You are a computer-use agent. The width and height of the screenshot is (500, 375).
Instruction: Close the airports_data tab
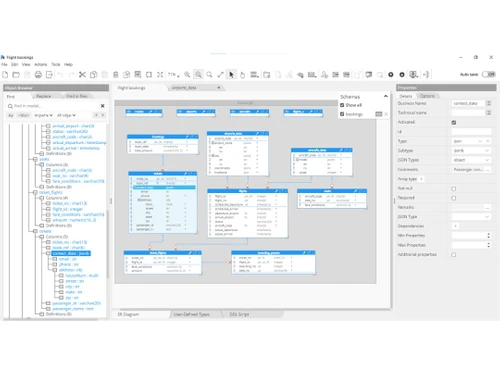click(219, 88)
